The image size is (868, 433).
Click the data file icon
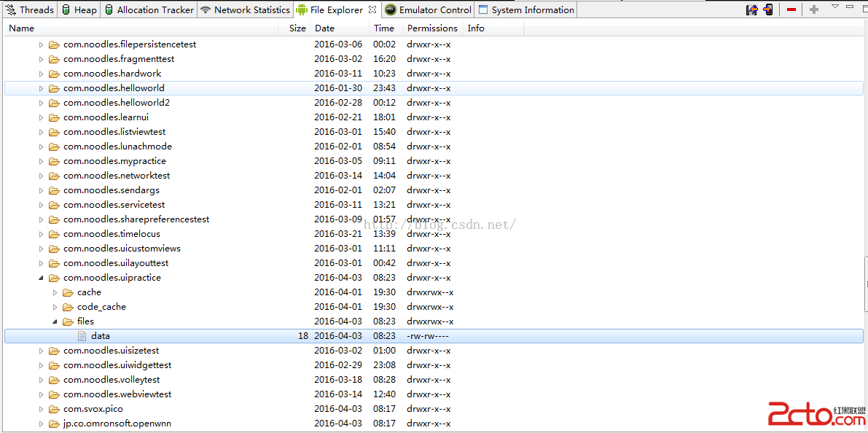82,336
